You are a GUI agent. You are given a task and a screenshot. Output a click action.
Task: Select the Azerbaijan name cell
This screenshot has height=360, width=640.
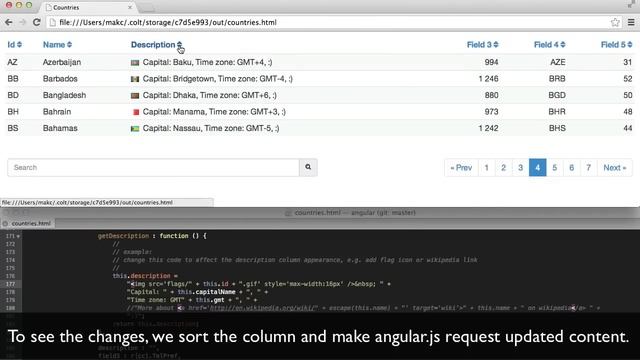pyautogui.click(x=62, y=62)
